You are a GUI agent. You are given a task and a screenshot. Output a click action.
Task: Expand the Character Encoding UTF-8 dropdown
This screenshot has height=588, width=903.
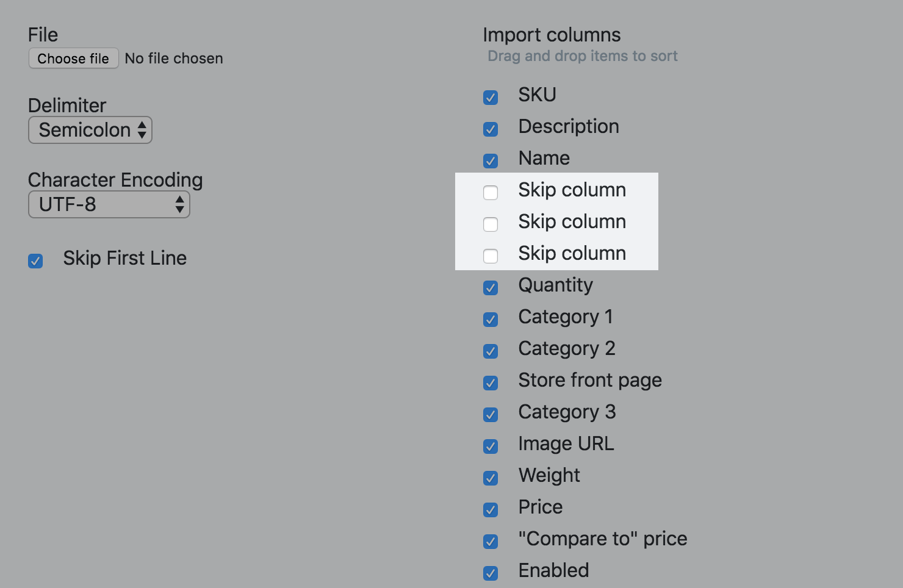109,204
